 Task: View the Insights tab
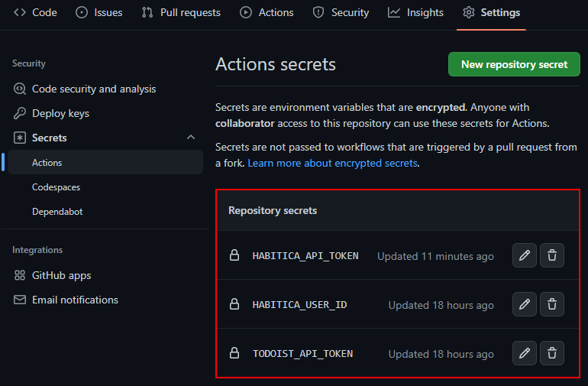coord(415,12)
